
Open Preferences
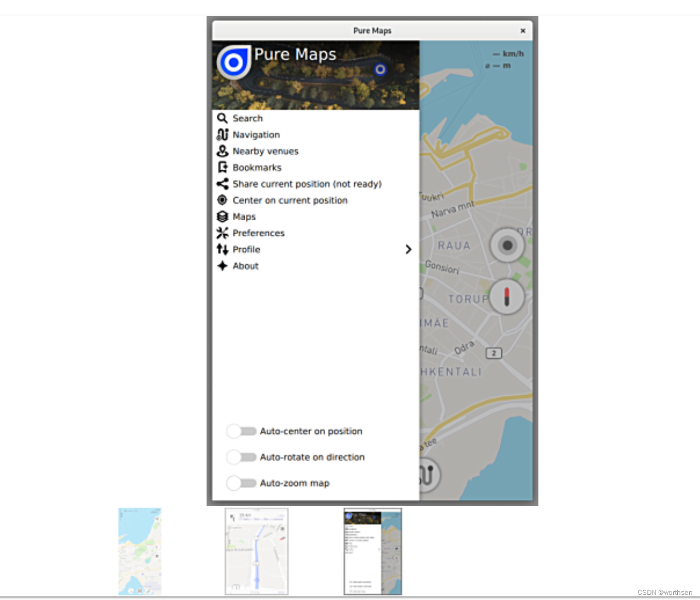click(x=315, y=233)
